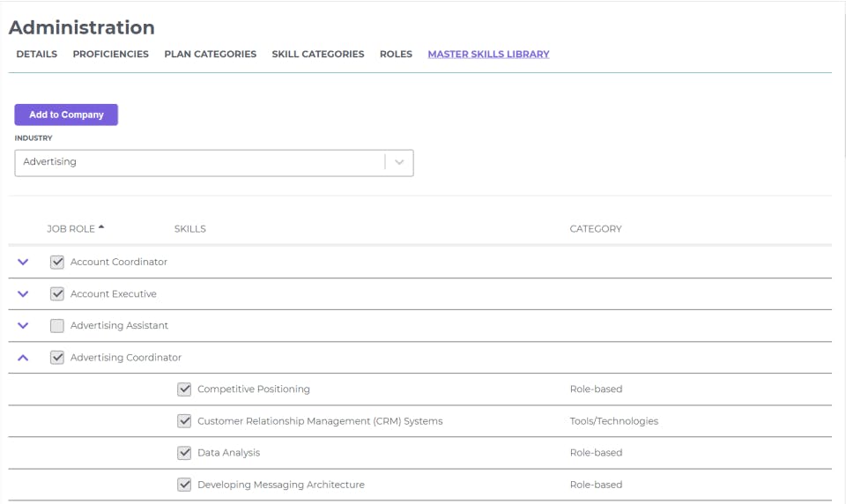Uncheck the CRM Systems skill checkbox
This screenshot has width=846, height=504.
click(184, 421)
